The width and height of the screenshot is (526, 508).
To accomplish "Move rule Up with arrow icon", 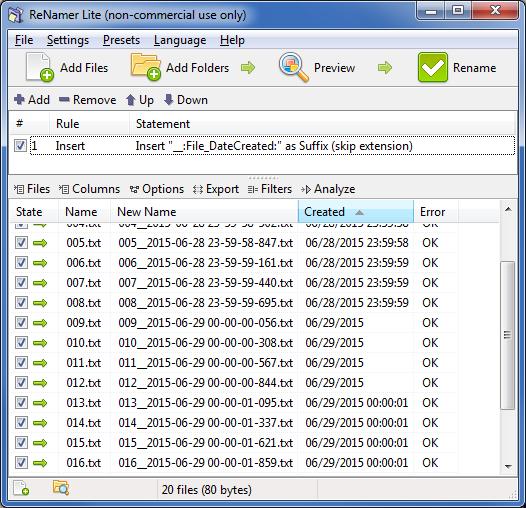I will 130,100.
